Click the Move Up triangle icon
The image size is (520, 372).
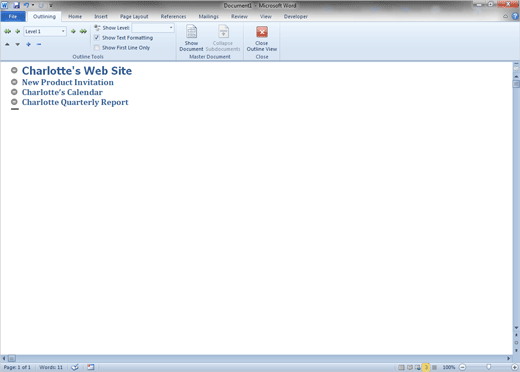[7, 44]
